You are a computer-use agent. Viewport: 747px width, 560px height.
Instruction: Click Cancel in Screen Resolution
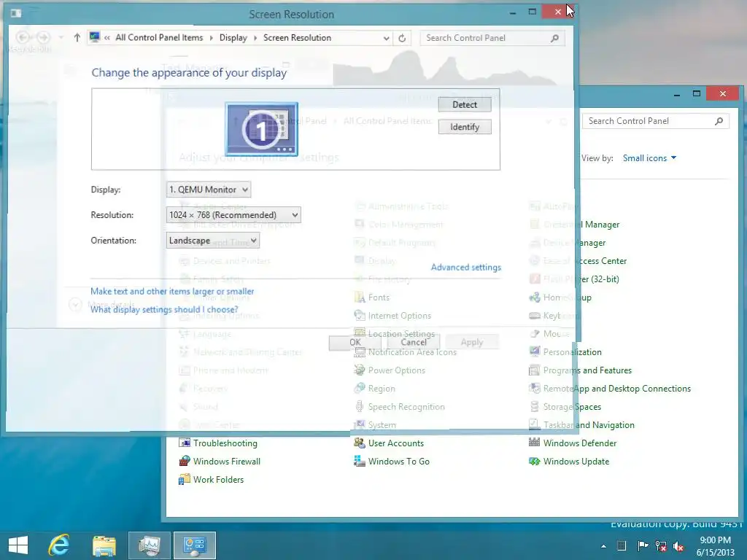pyautogui.click(x=414, y=342)
